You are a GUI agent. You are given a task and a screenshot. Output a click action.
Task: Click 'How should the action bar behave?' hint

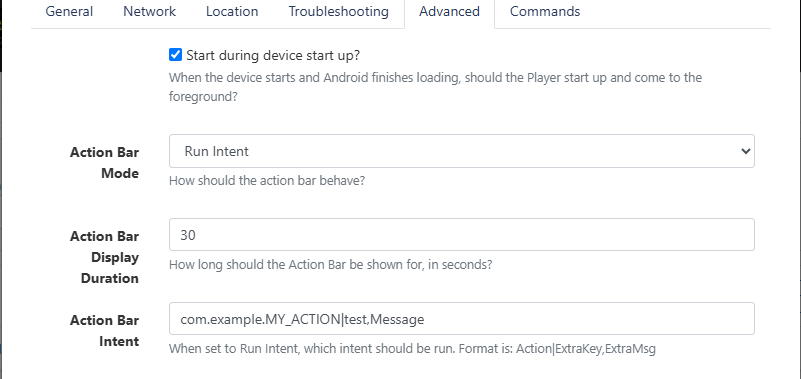[267, 181]
